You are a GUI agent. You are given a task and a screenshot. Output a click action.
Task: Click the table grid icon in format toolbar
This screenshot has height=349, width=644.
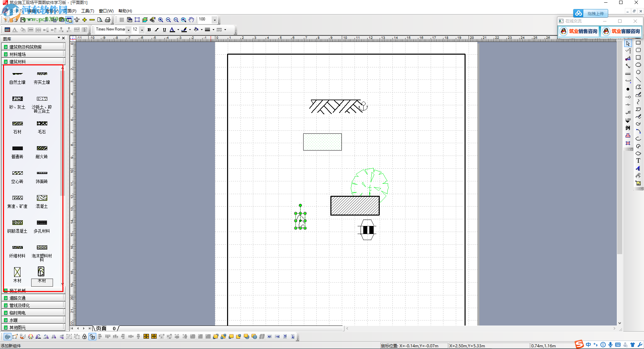[7, 30]
